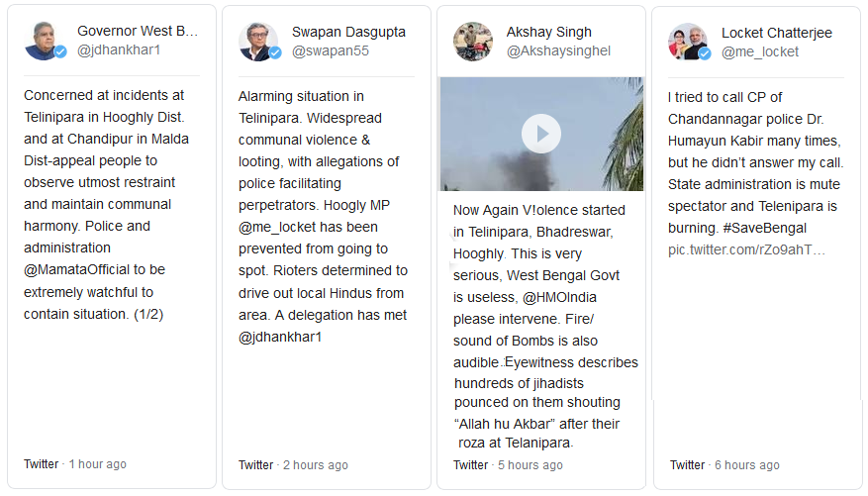
Task: Click the Locket Chatterjee display name
Action: point(776,33)
